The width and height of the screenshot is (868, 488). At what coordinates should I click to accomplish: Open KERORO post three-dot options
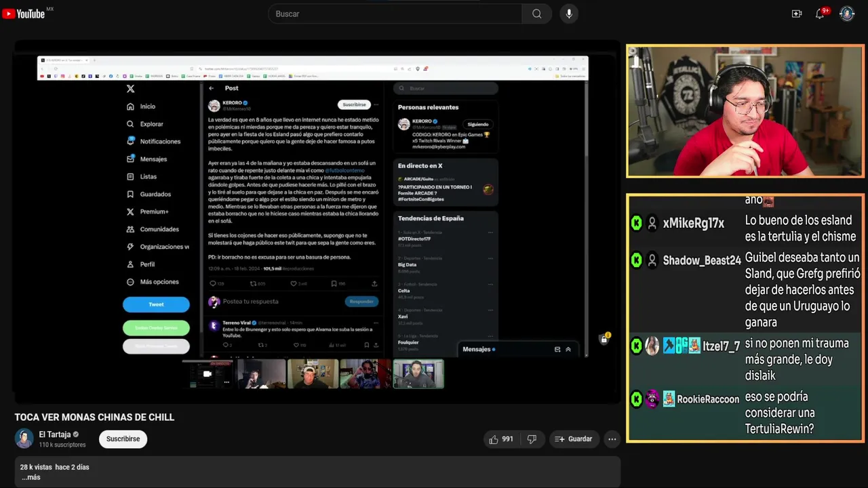[x=376, y=105]
